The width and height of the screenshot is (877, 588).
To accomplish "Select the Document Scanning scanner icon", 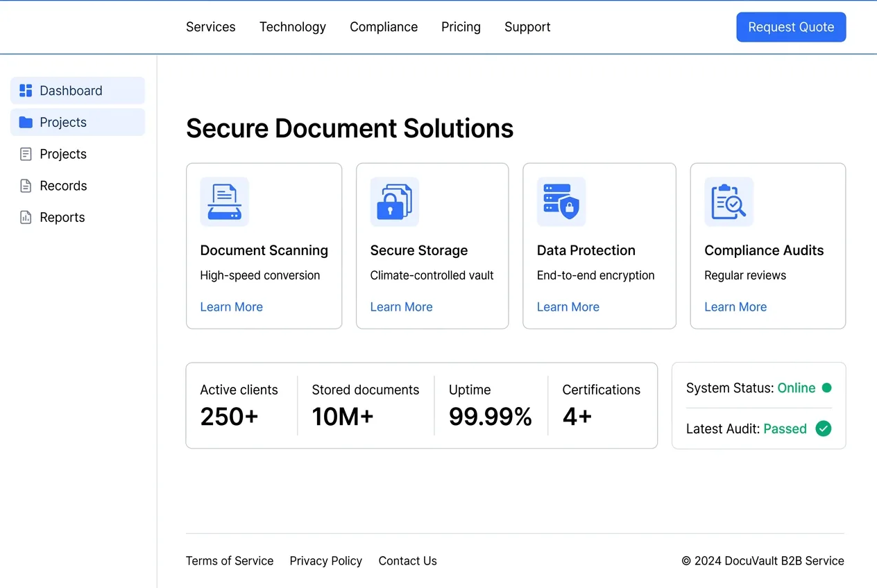I will 224,202.
